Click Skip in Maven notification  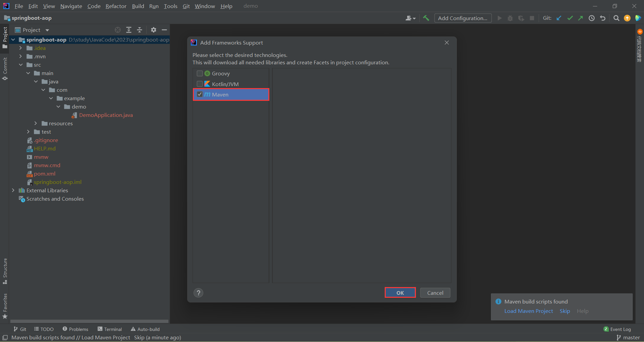[x=565, y=311]
